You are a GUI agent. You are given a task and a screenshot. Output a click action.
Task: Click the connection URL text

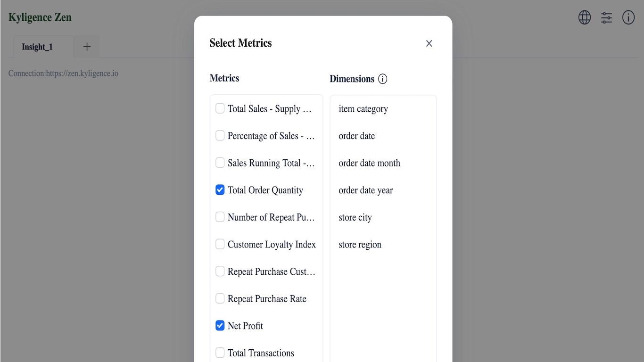63,74
